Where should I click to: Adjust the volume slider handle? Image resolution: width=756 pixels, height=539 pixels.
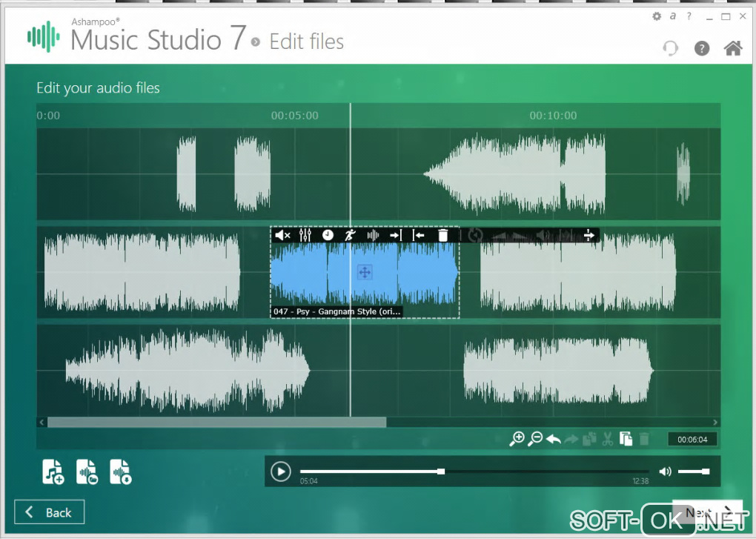(706, 471)
